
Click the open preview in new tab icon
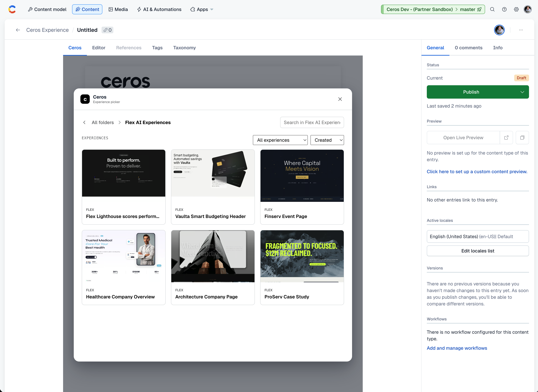[506, 138]
